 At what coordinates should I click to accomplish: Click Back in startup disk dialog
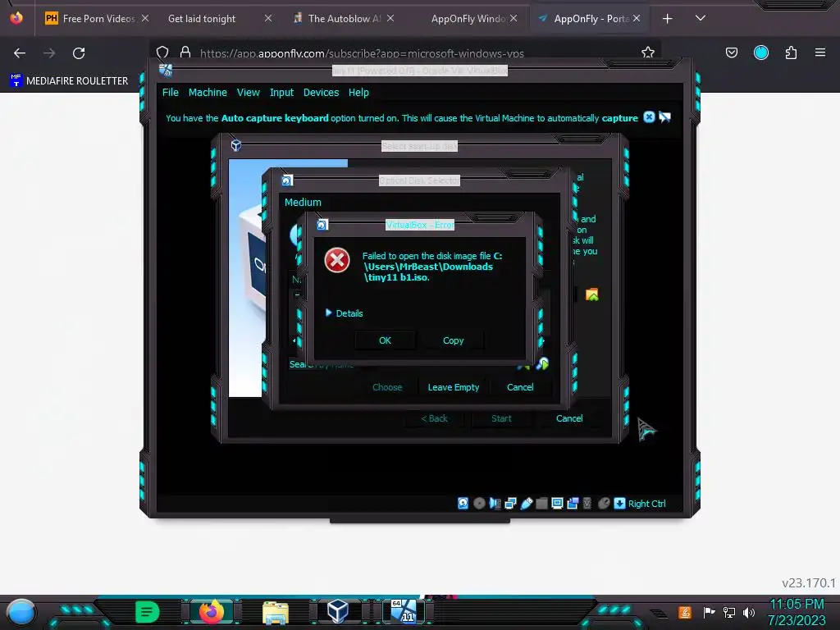pyautogui.click(x=435, y=418)
